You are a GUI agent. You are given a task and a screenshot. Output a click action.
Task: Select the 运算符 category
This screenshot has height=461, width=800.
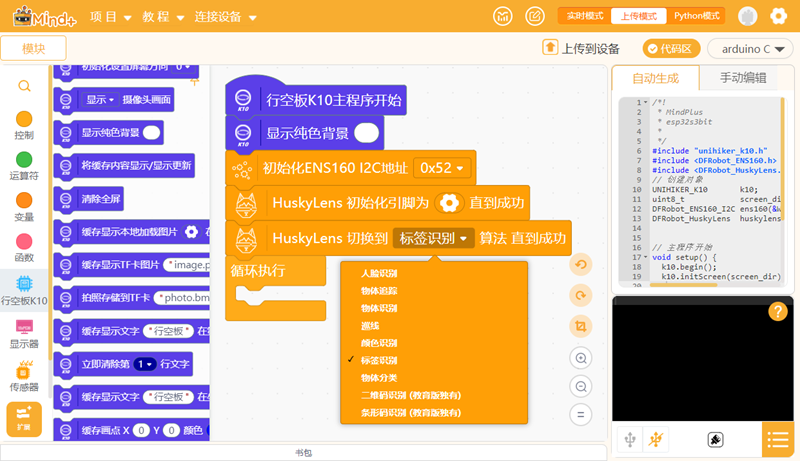[x=24, y=166]
